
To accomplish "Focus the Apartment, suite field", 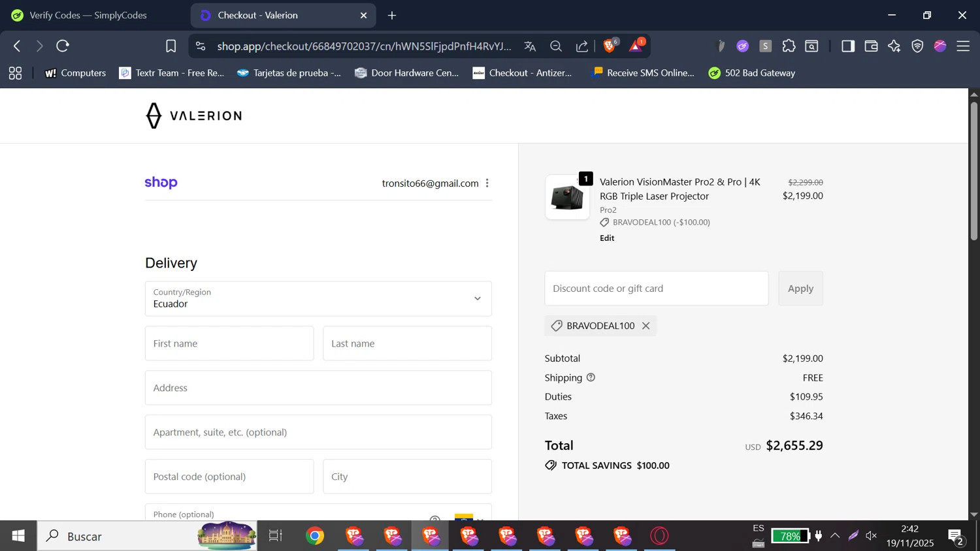I will tap(318, 432).
